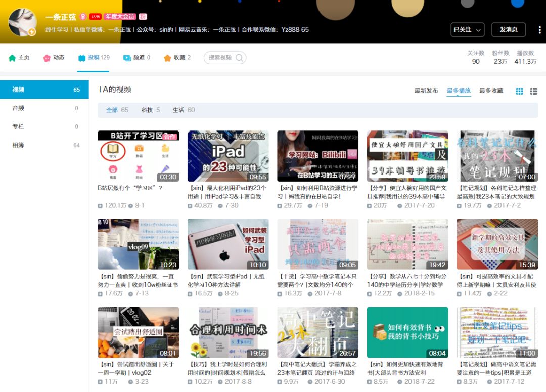Select 音频 in the sidebar

point(44,108)
